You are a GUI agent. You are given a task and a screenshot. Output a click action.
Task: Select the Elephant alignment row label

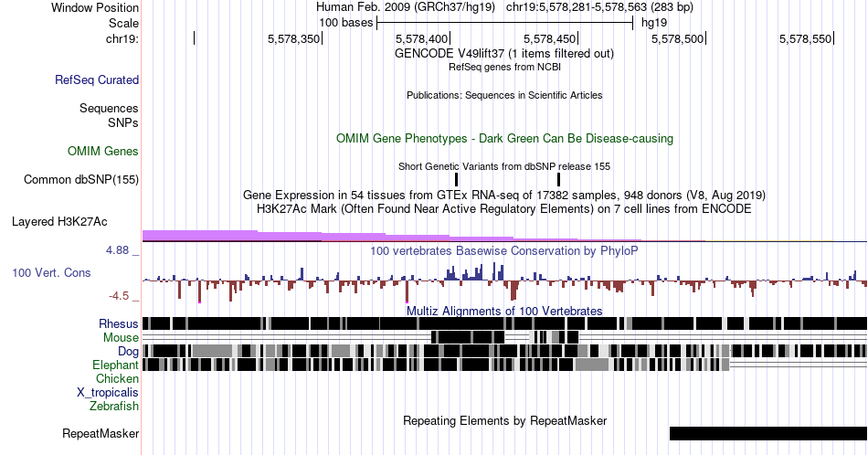point(115,365)
